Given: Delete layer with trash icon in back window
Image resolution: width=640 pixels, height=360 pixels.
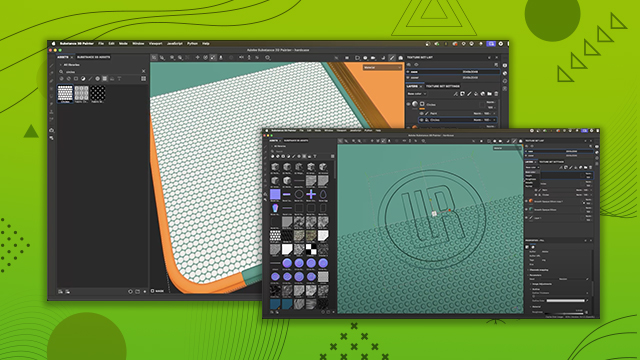Looking at the screenshot, I should click(x=496, y=93).
